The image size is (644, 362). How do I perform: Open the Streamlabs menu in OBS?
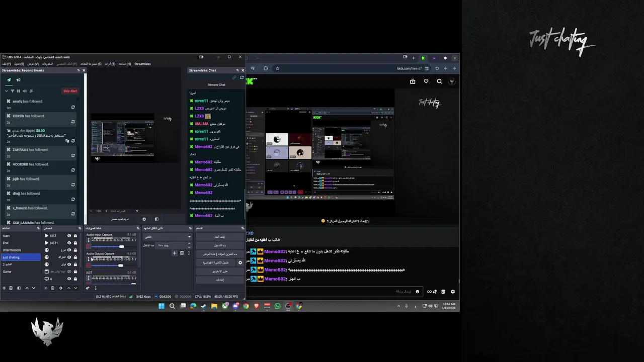point(142,64)
